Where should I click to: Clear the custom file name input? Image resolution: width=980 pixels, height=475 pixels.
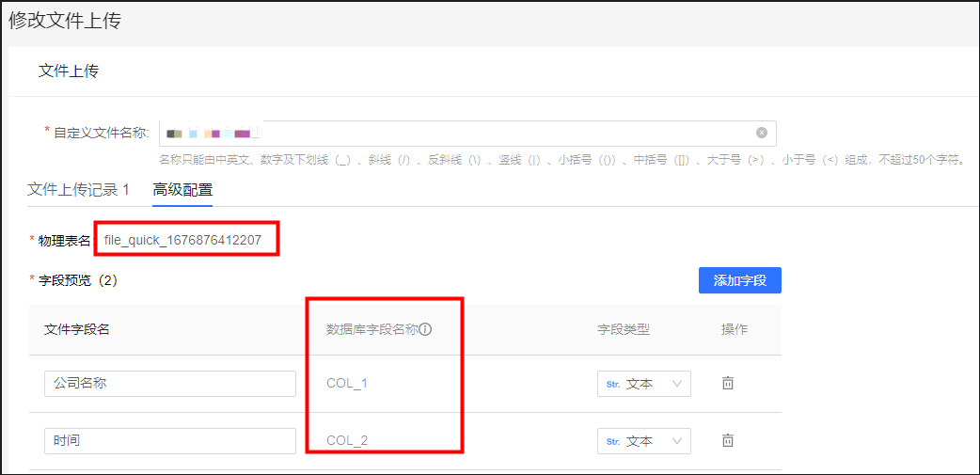[762, 133]
